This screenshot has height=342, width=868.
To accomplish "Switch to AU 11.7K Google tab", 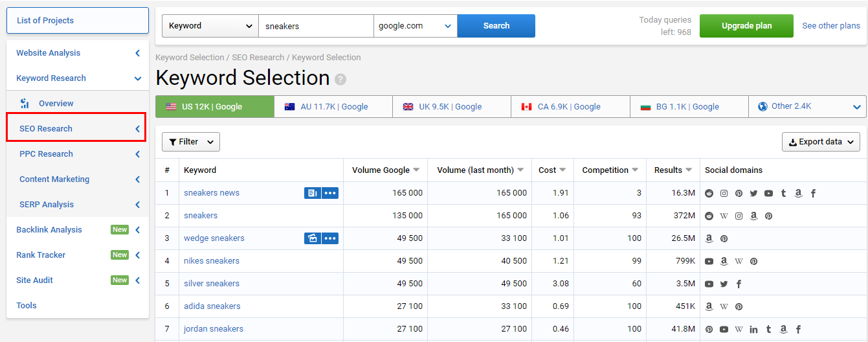I will [x=333, y=107].
